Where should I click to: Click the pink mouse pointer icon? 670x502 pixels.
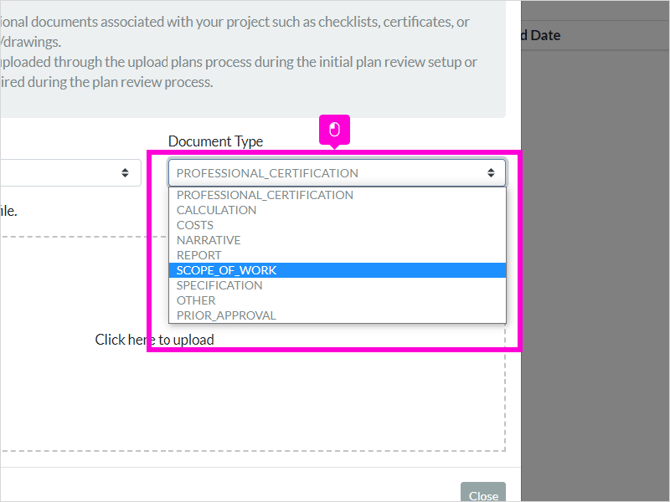pyautogui.click(x=335, y=130)
